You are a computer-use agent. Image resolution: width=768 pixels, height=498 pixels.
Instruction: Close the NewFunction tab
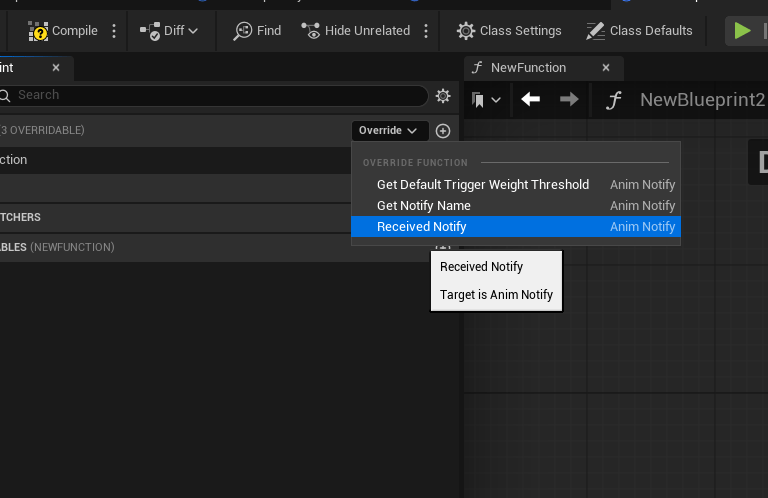(606, 68)
